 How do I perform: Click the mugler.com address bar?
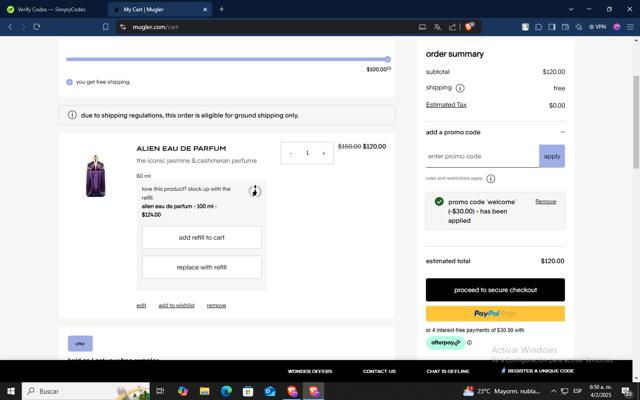[269, 27]
